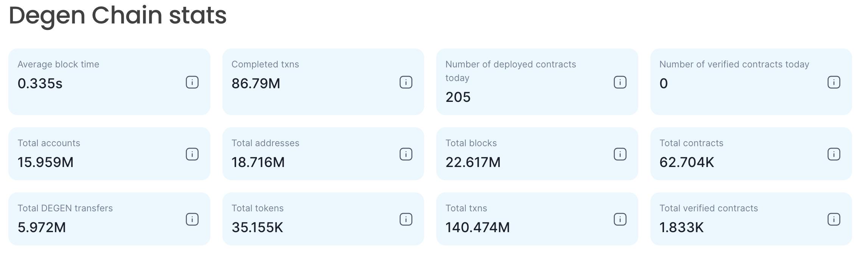Open the Total tokens info icon
The image size is (868, 256).
[x=406, y=219]
